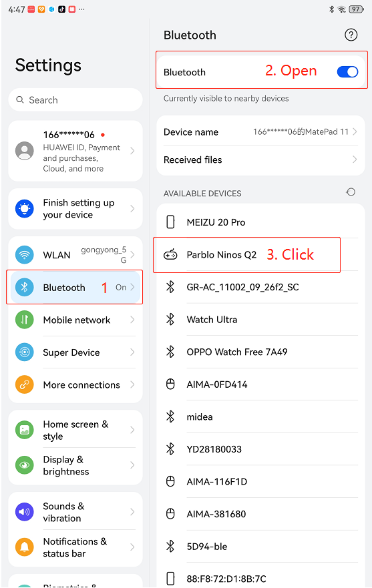Refresh the available devices scan icon
Viewport: 372px width, 588px height.
tap(351, 192)
